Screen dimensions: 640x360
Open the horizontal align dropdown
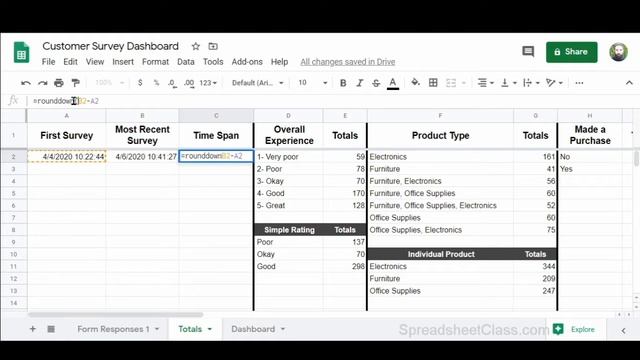click(x=486, y=83)
